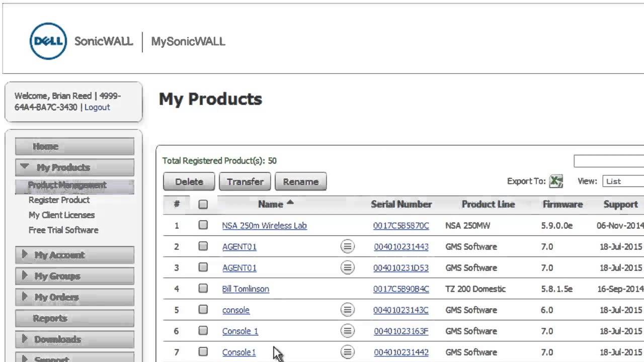Collapse the My Products menu section
The image size is (644, 362).
coord(75,167)
